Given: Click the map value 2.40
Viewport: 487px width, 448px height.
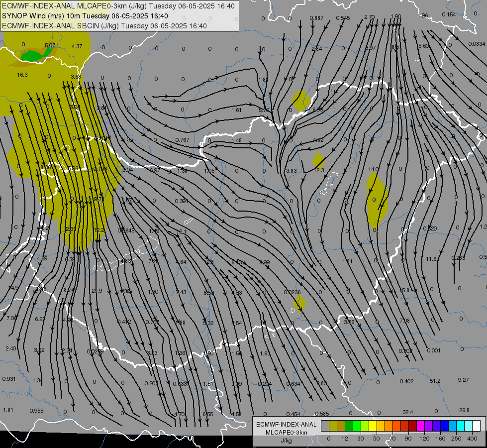Looking at the screenshot, I should 11,348.
